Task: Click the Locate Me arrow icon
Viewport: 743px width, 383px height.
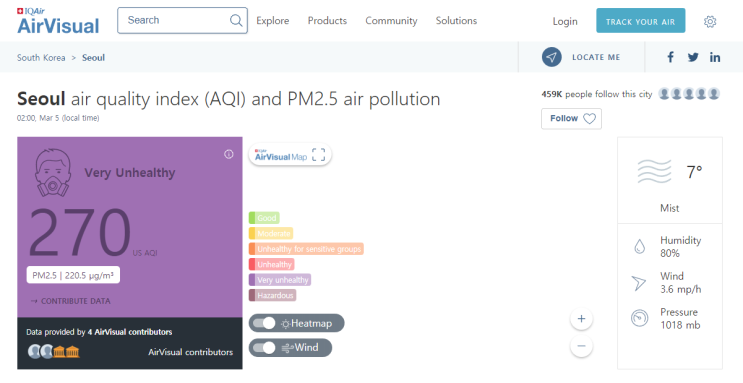Action: point(552,57)
